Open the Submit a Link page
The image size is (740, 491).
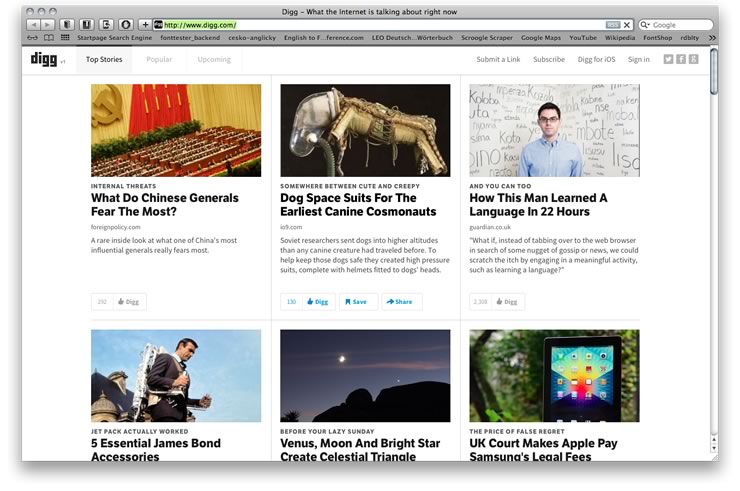point(498,59)
